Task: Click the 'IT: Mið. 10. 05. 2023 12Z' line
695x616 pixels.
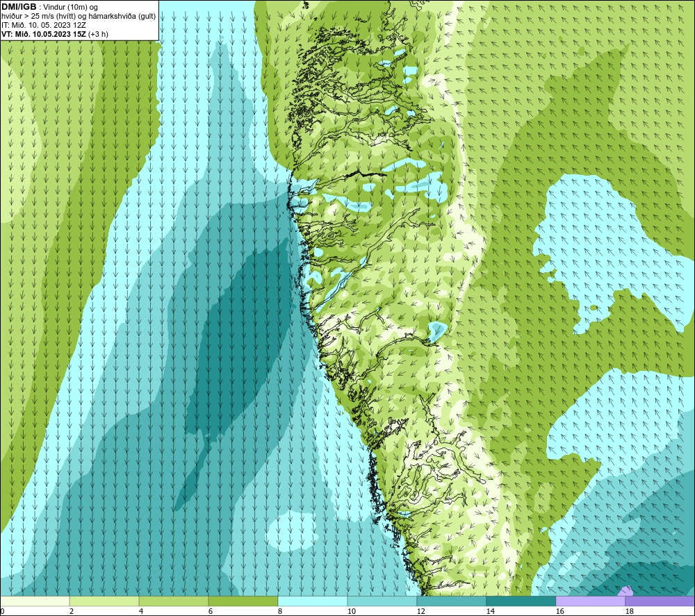Action: tap(44, 25)
